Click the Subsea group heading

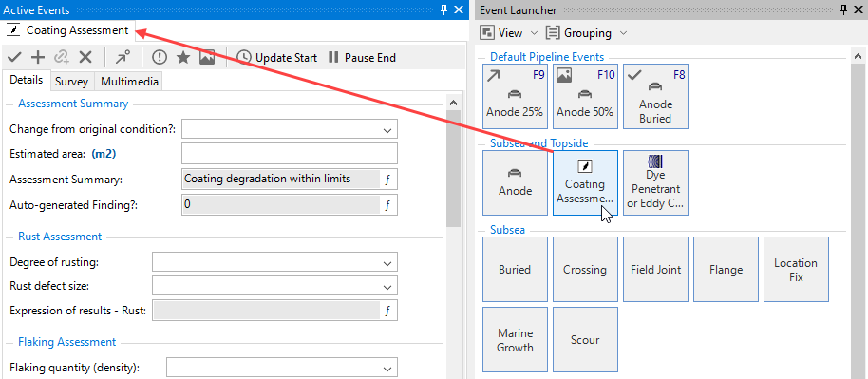[x=508, y=230]
